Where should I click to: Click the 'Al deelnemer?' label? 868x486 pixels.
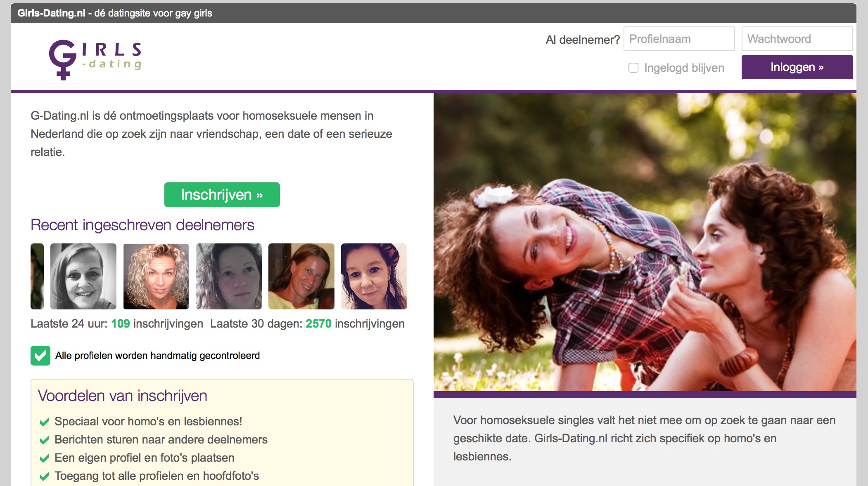pos(583,40)
